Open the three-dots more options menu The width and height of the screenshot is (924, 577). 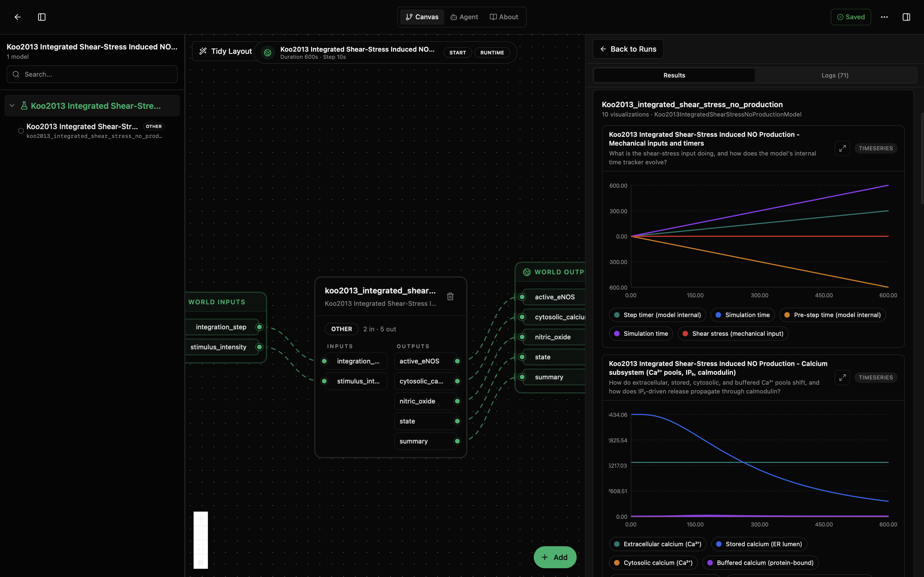pyautogui.click(x=884, y=17)
